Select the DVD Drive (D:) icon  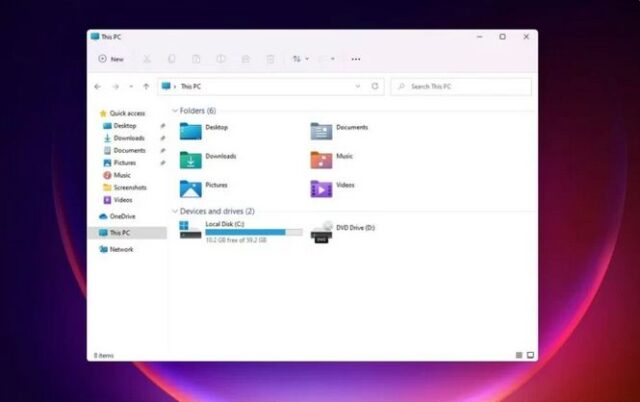point(321,232)
